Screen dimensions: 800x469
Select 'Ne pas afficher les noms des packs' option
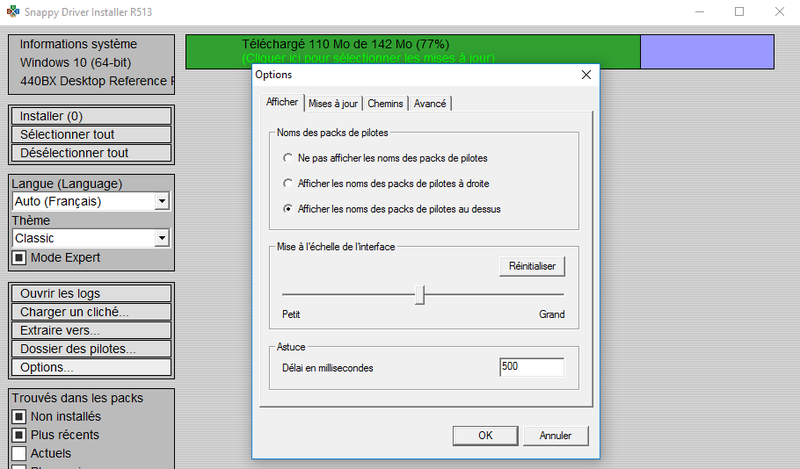coord(288,158)
